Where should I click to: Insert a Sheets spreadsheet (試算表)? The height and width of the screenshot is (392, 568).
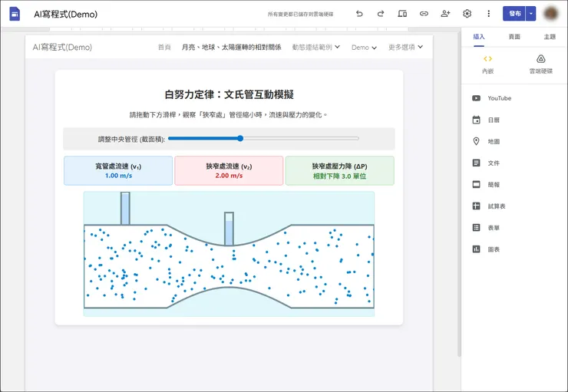click(489, 206)
